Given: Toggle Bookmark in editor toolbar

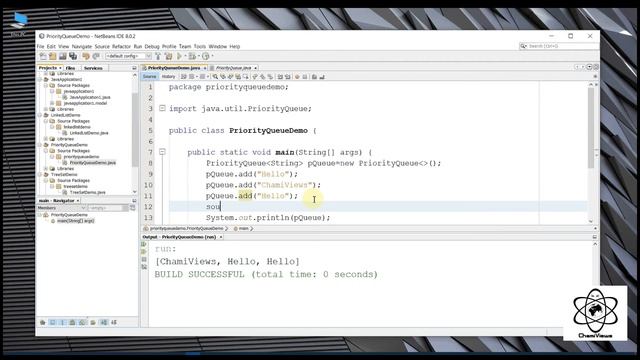Looking at the screenshot, I should pos(270,76).
